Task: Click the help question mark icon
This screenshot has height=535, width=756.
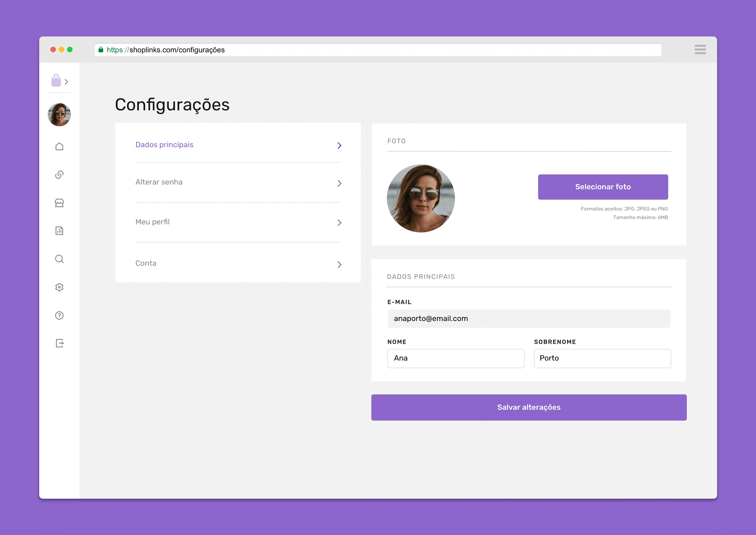Action: point(59,316)
